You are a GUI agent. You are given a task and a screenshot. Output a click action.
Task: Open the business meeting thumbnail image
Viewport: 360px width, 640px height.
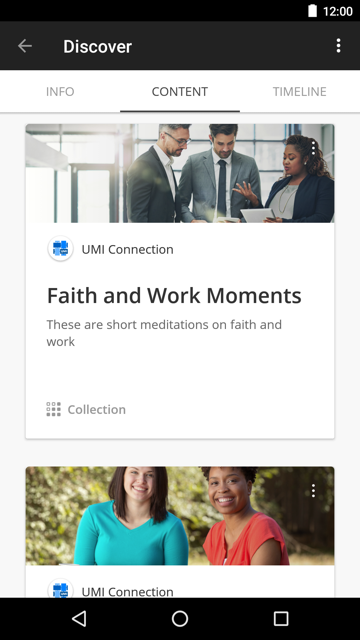tap(180, 173)
